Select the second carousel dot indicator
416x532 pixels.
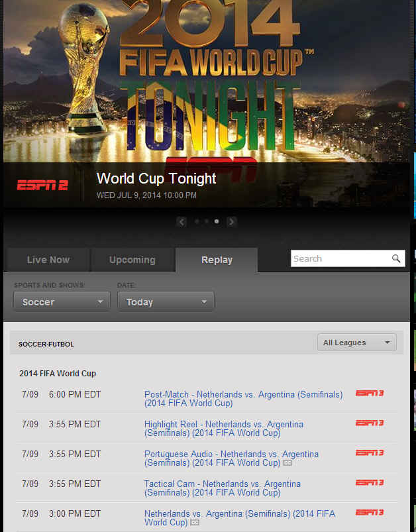click(x=206, y=221)
